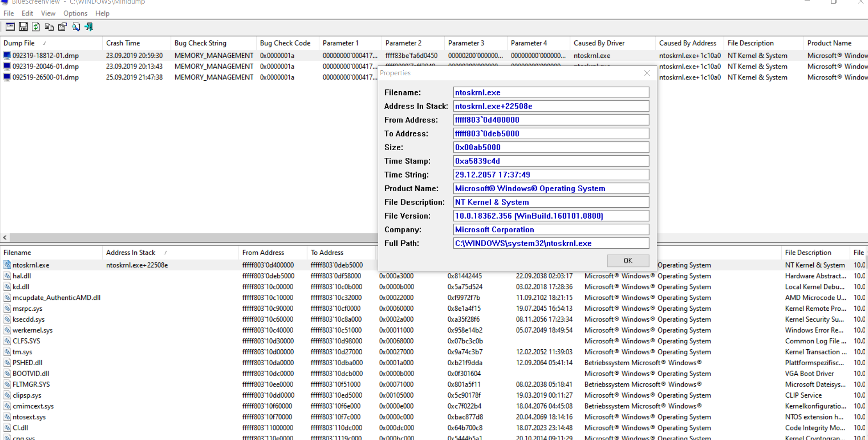Click the FLTMGR.SYS driver icon
The image size is (868, 440).
(x=7, y=384)
